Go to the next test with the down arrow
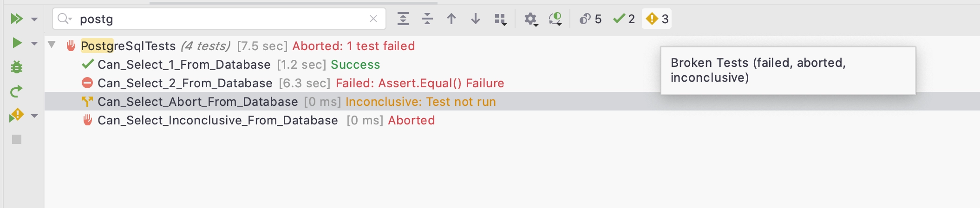Viewport: 980px width, 208px height. pyautogui.click(x=476, y=19)
